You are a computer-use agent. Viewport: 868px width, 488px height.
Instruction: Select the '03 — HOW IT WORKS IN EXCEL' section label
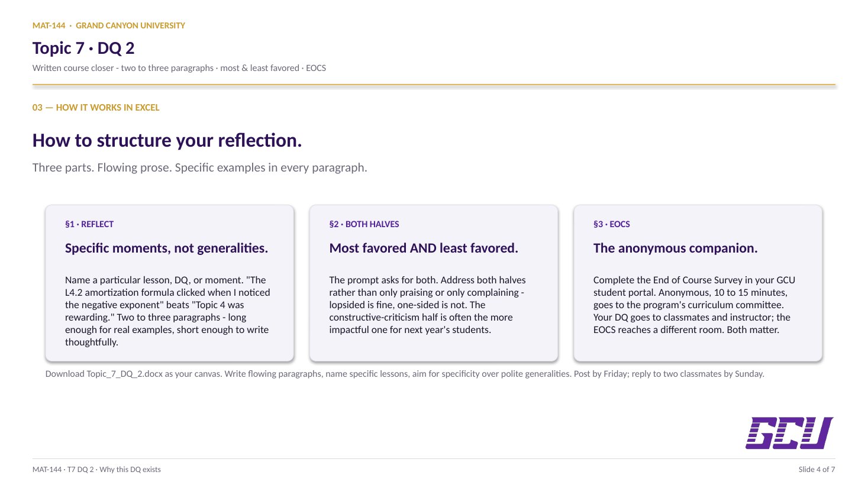[x=96, y=108]
